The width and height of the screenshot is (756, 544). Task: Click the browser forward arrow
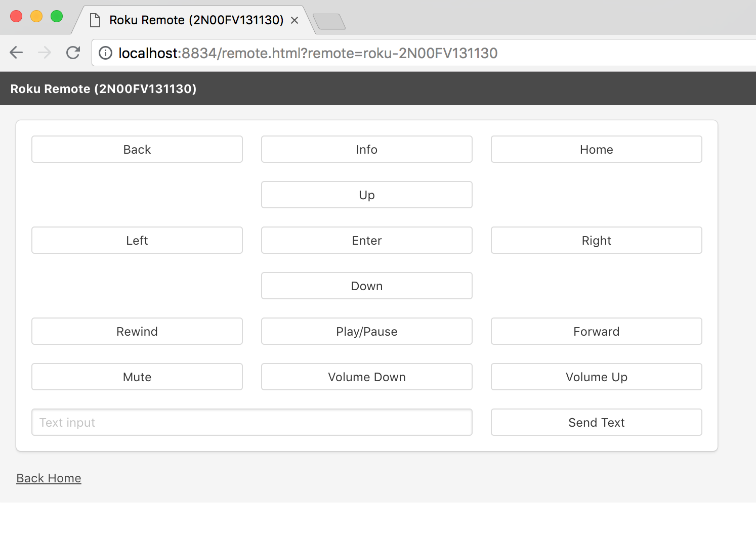[x=45, y=53]
